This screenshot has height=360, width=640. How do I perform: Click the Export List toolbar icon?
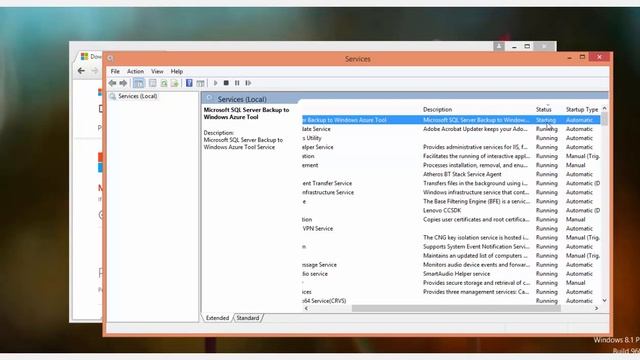pyautogui.click(x=175, y=83)
